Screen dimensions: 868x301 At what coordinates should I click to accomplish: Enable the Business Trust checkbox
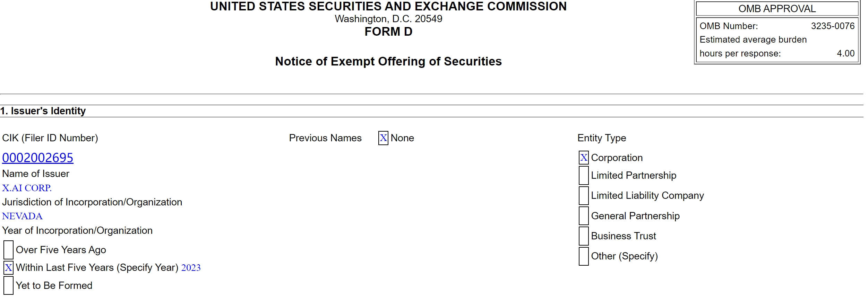click(x=584, y=236)
